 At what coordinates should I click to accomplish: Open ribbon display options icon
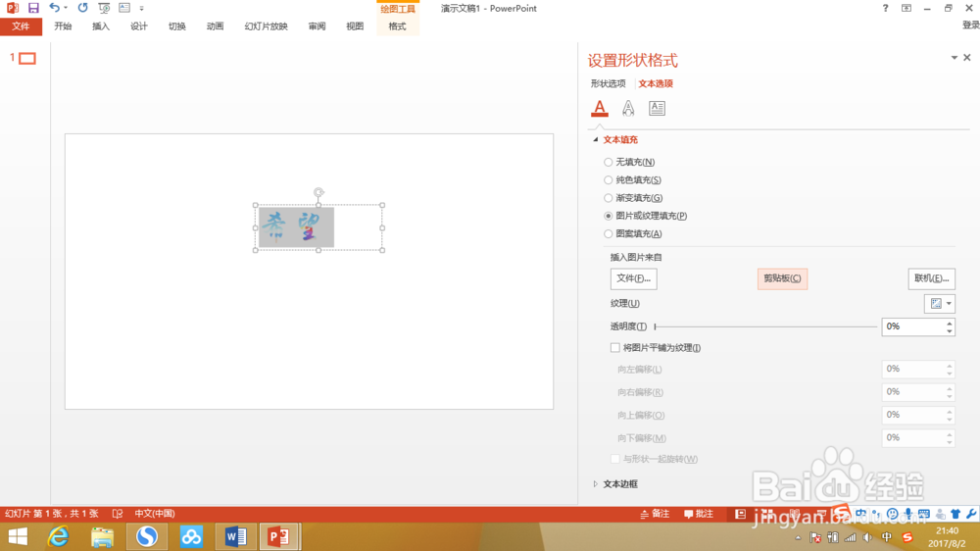click(906, 8)
